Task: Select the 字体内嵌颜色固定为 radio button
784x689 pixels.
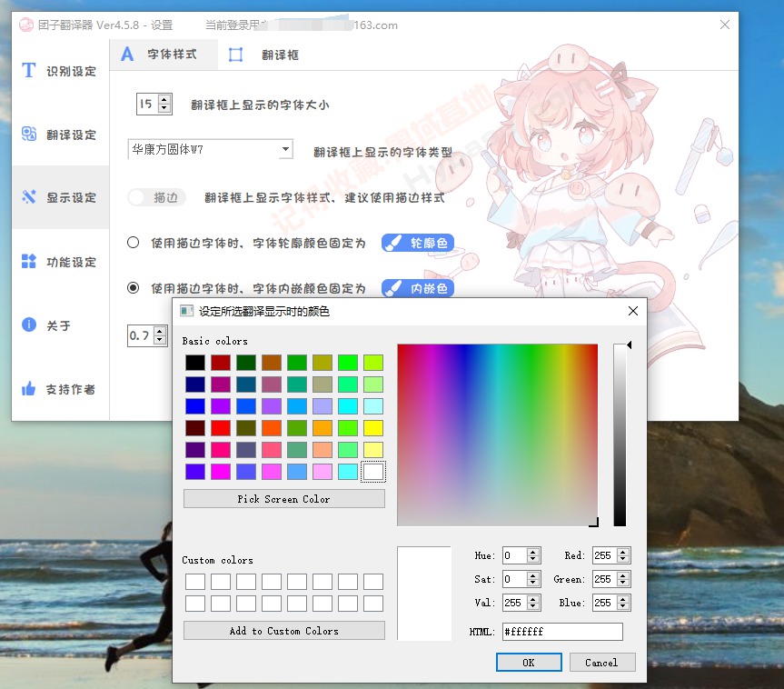Action: [133, 288]
